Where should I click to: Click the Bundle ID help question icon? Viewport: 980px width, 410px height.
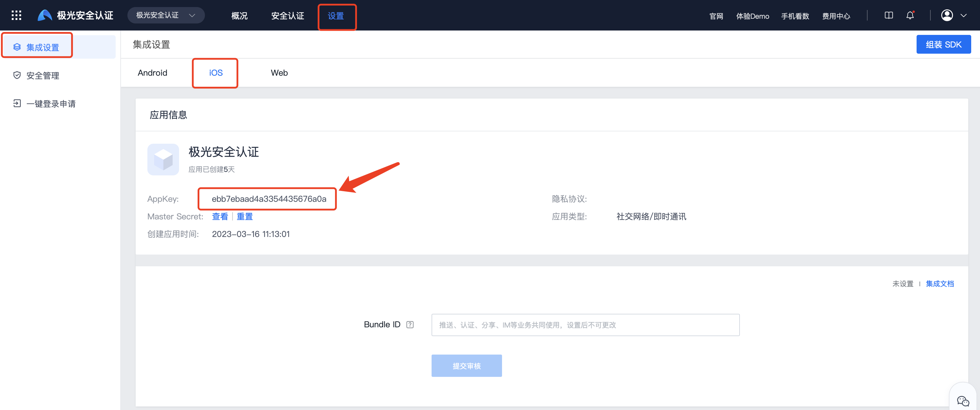410,324
